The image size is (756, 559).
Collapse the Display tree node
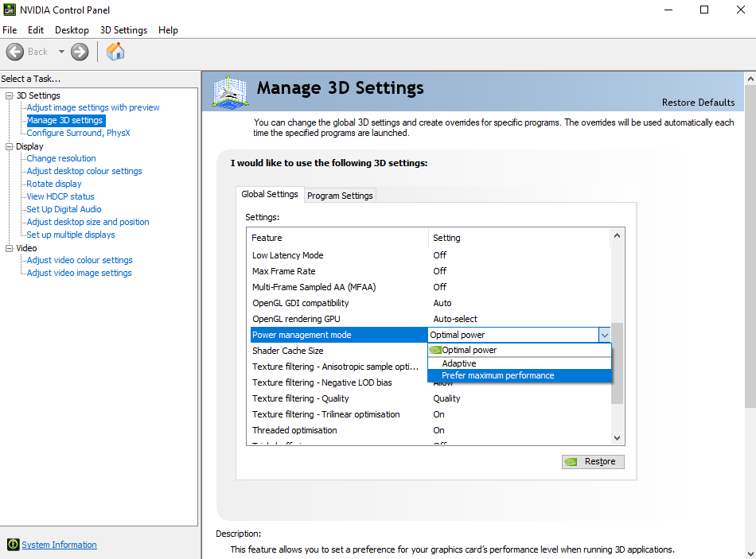pyautogui.click(x=10, y=146)
